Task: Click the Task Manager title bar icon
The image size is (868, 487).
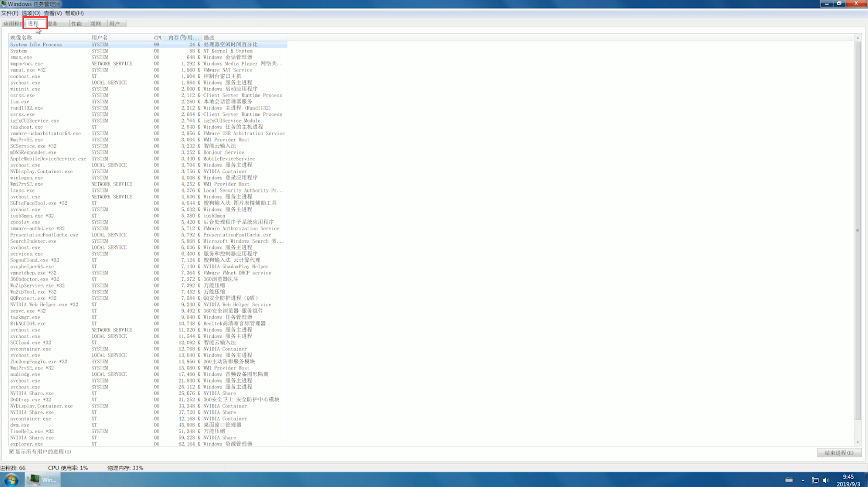Action: (x=4, y=4)
